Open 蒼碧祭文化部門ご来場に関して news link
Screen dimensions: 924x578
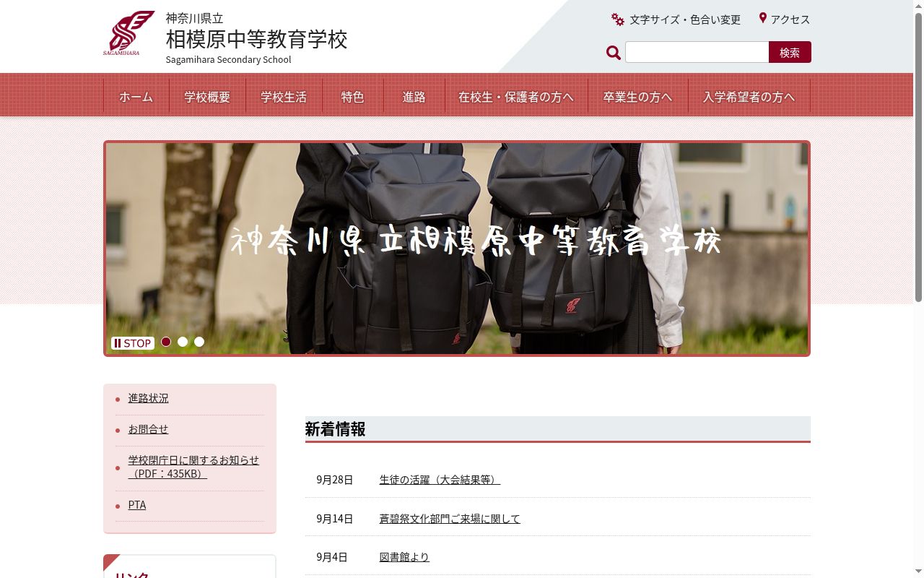[x=450, y=519]
